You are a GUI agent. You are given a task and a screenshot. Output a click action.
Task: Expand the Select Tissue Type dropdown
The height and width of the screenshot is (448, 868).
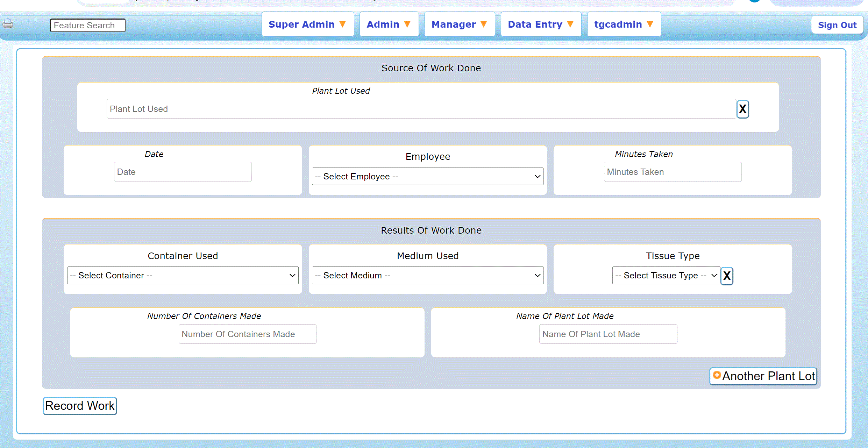pos(666,276)
